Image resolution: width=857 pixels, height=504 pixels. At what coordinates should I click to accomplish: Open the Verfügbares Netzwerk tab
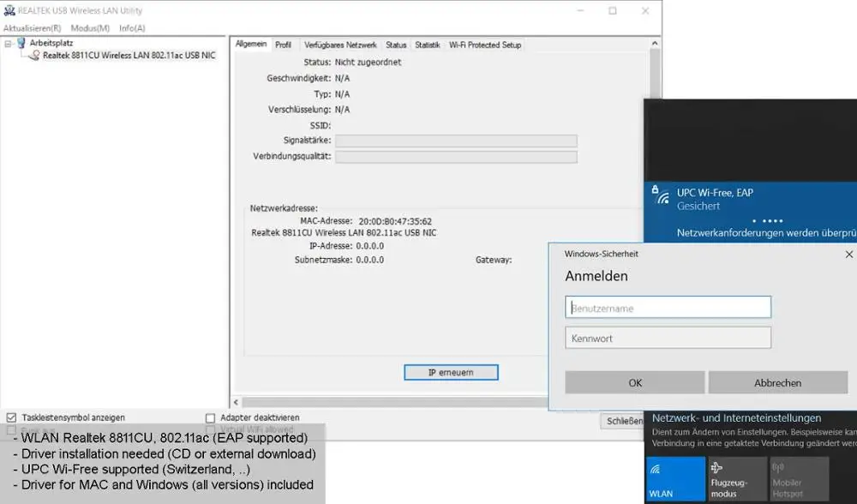(x=340, y=45)
